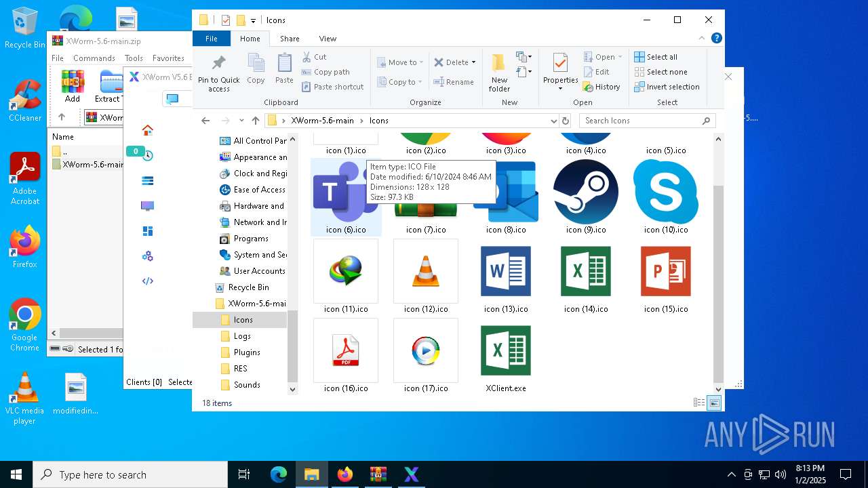Image resolution: width=868 pixels, height=488 pixels.
Task: Select the Steam icon (9).ico file
Action: 586,198
